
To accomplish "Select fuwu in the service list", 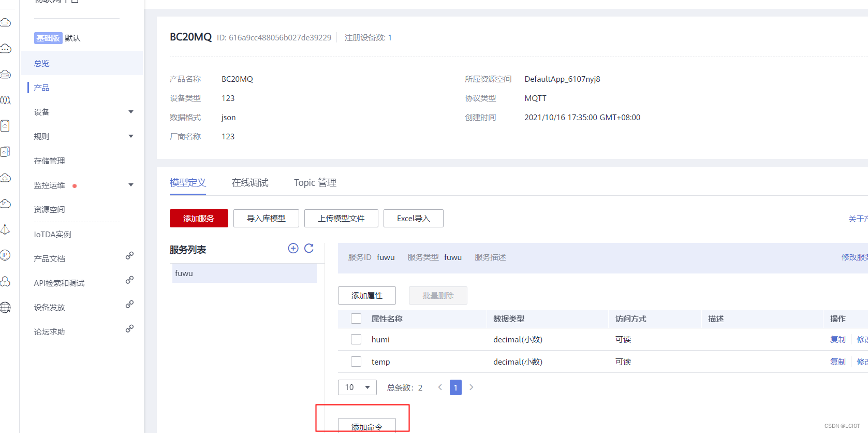I will point(244,273).
